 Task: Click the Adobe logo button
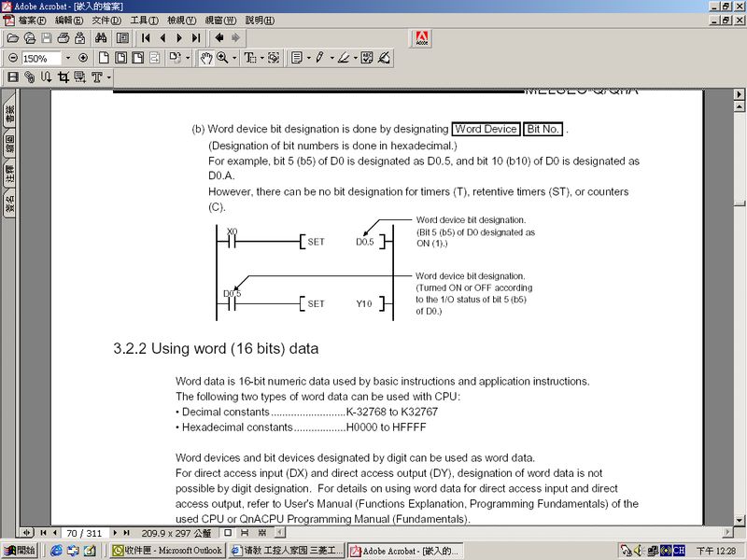(x=421, y=38)
